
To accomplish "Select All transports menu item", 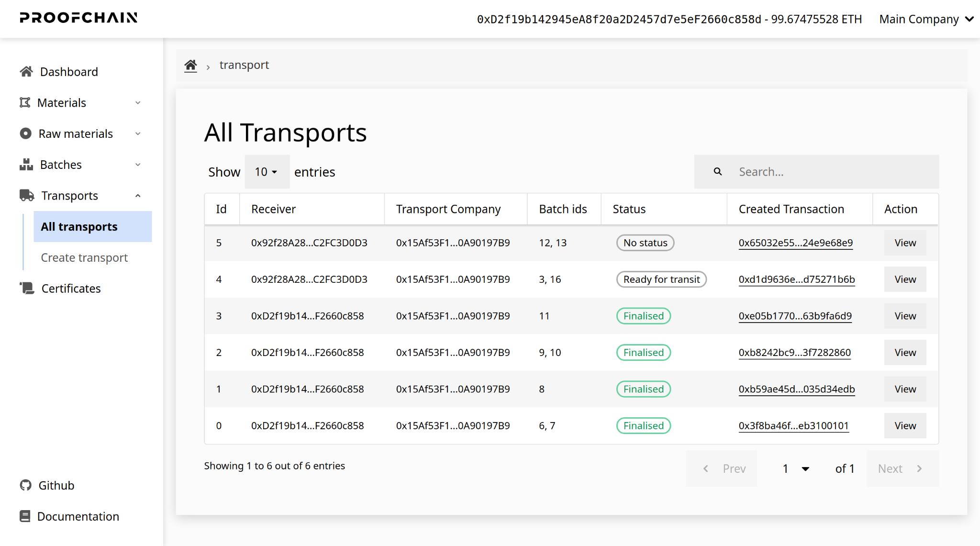I will 93,226.
